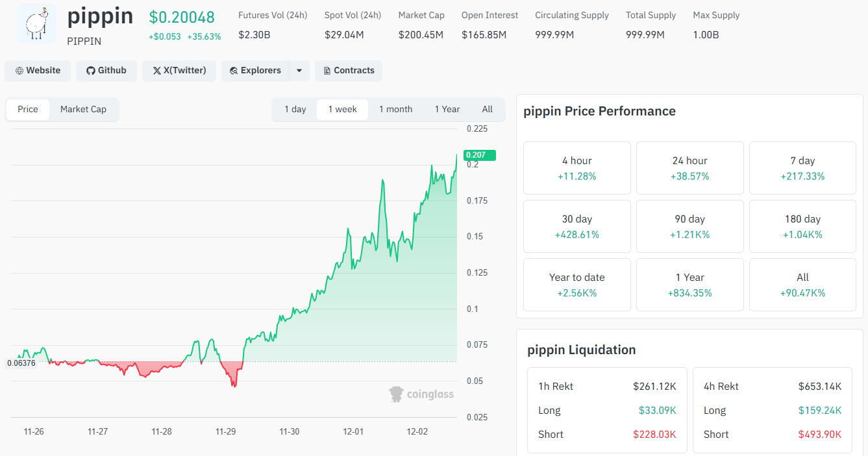The width and height of the screenshot is (868, 456).
Task: Click the 0.06376 baseline price marker
Action: [21, 363]
